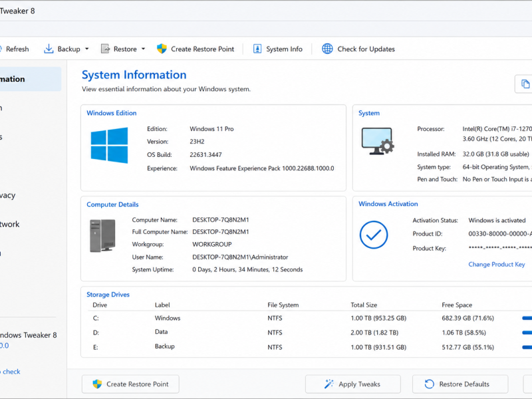Click the C: drive free space bar
Screen dimensions: 532x399
click(x=527, y=319)
